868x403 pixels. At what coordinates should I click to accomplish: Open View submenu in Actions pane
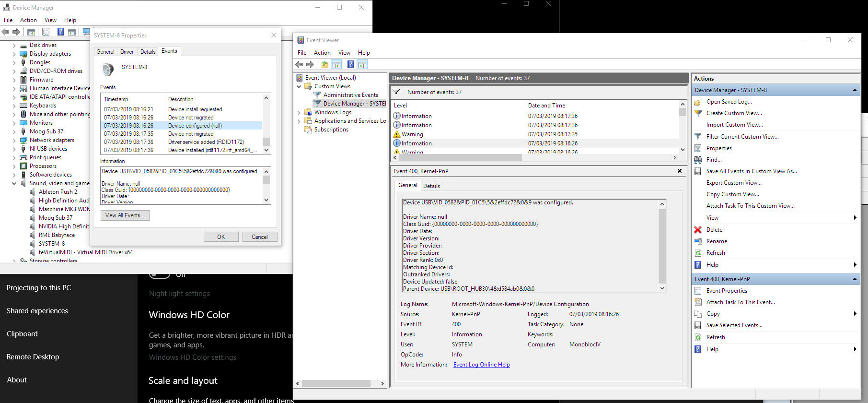(776, 218)
